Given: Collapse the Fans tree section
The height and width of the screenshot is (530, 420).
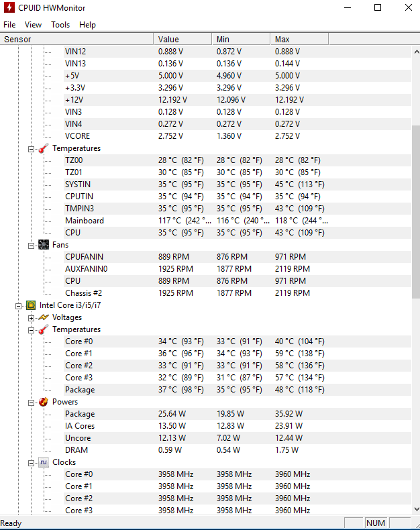Looking at the screenshot, I should 31,245.
